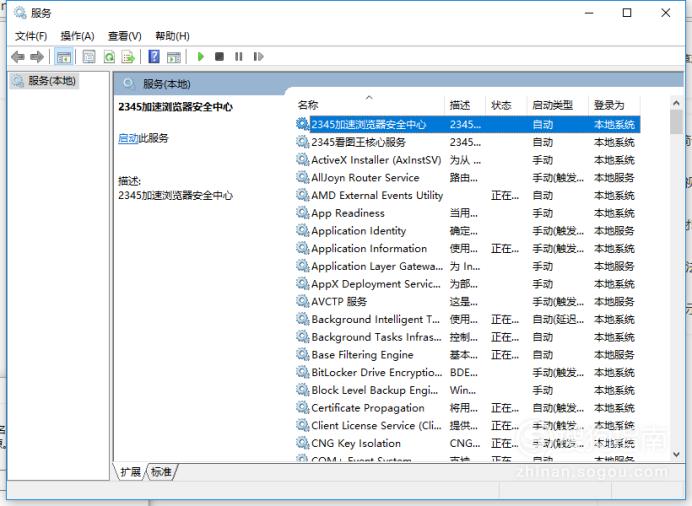692x506 pixels.
Task: Select AMD External Events Utility service
Action: [467, 195]
